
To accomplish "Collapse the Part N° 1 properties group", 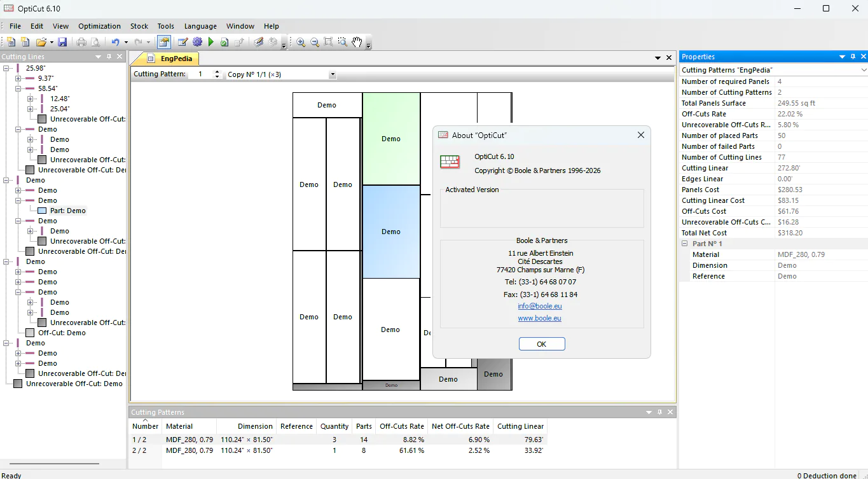I will [x=685, y=244].
